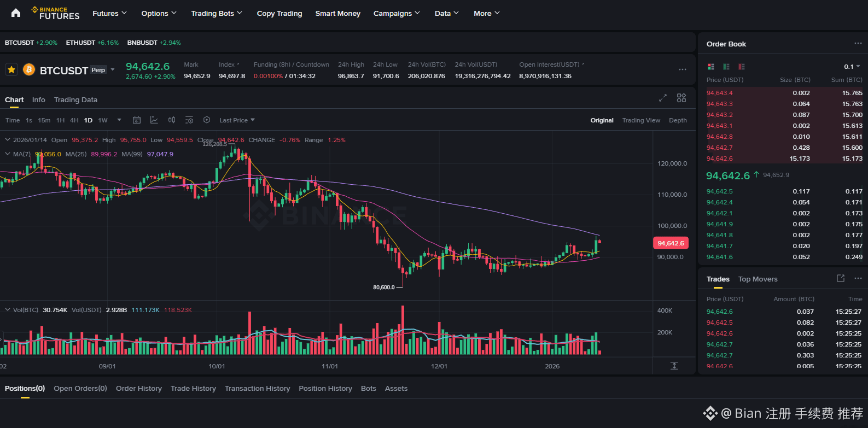Open Smart Money page
868x428 pixels.
(x=338, y=13)
